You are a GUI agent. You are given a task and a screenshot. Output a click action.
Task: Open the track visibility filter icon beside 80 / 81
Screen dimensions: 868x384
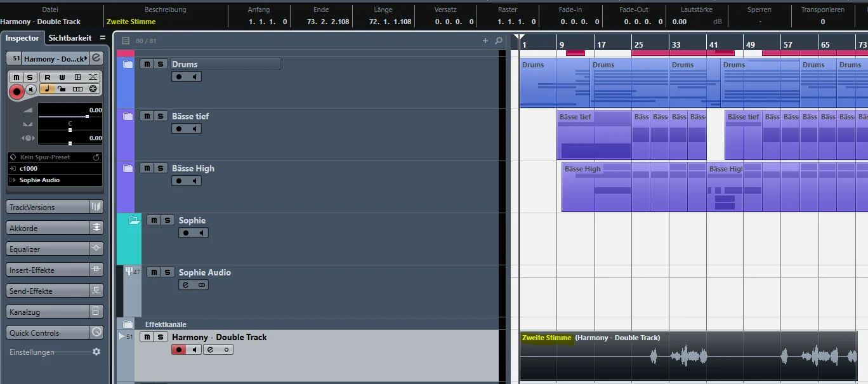coord(126,41)
